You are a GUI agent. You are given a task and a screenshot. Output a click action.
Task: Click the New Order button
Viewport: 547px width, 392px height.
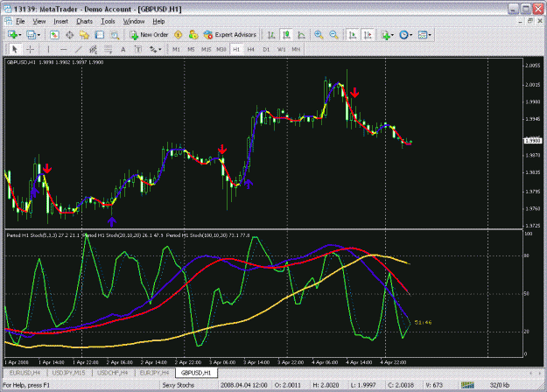tap(149, 35)
